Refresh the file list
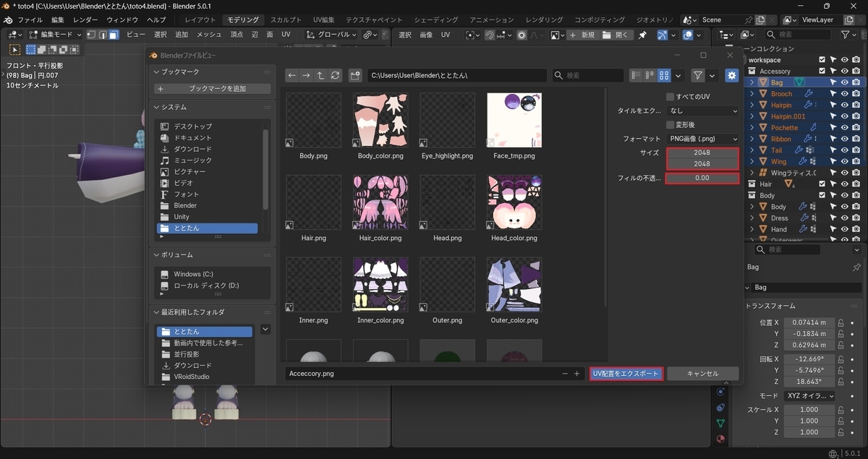The height and width of the screenshot is (459, 868). coord(335,75)
